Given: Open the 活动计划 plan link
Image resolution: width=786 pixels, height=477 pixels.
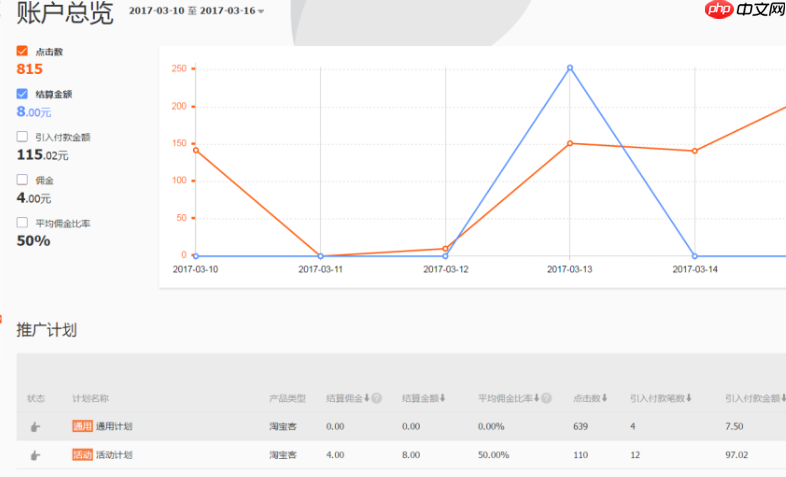Looking at the screenshot, I should (114, 455).
